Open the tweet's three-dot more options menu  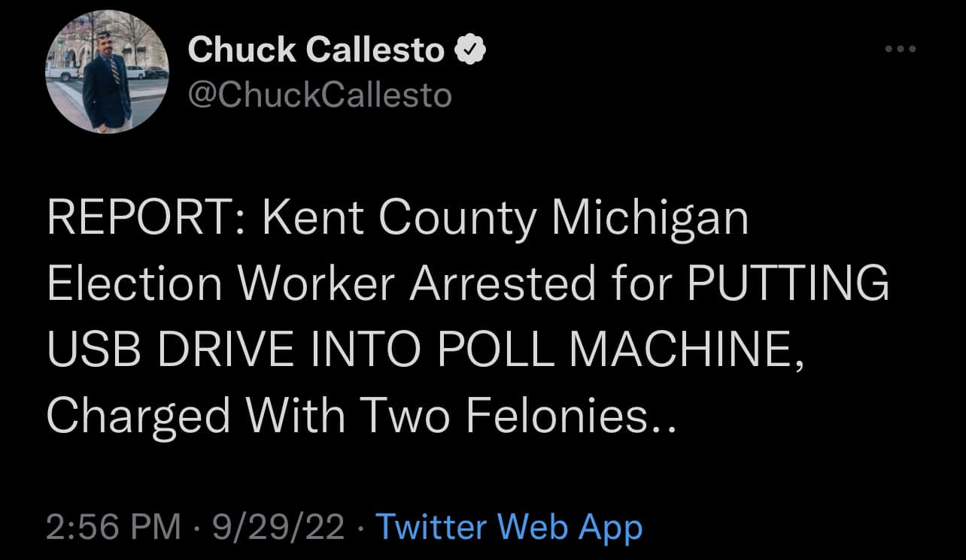(900, 50)
